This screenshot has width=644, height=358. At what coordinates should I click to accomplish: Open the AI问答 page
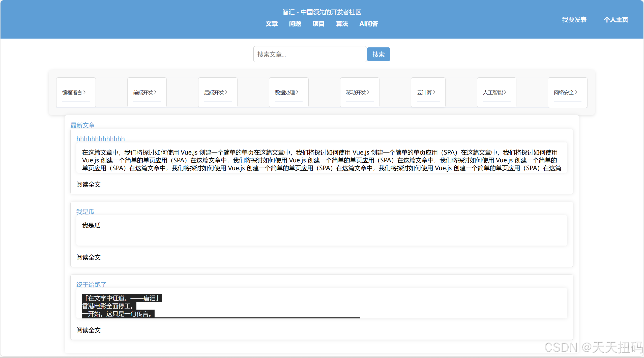pos(369,24)
